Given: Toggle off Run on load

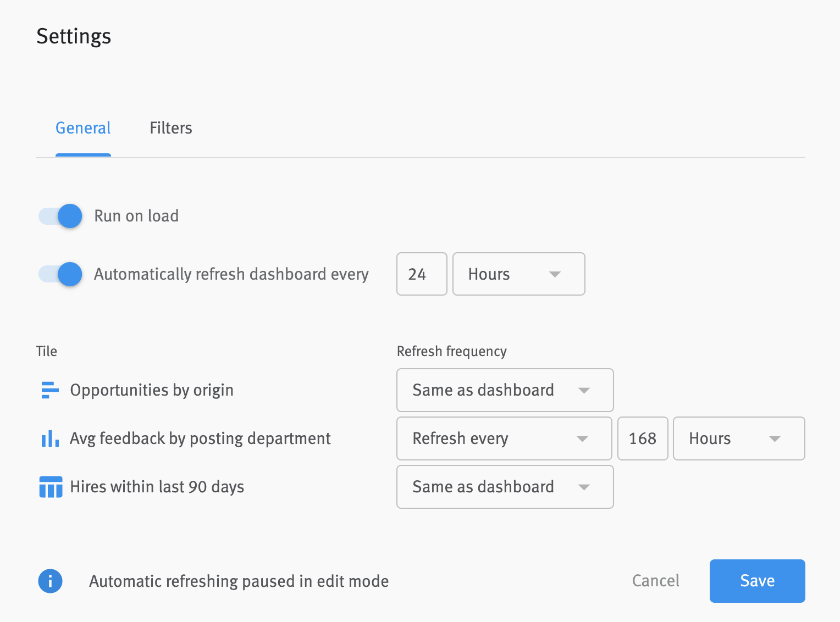Looking at the screenshot, I should click(59, 216).
